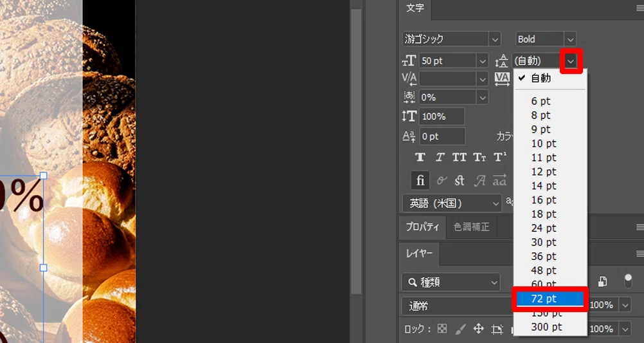Open the layer opacity 100% dropdown arrow
Image resolution: width=644 pixels, height=343 pixels.
pyautogui.click(x=625, y=305)
